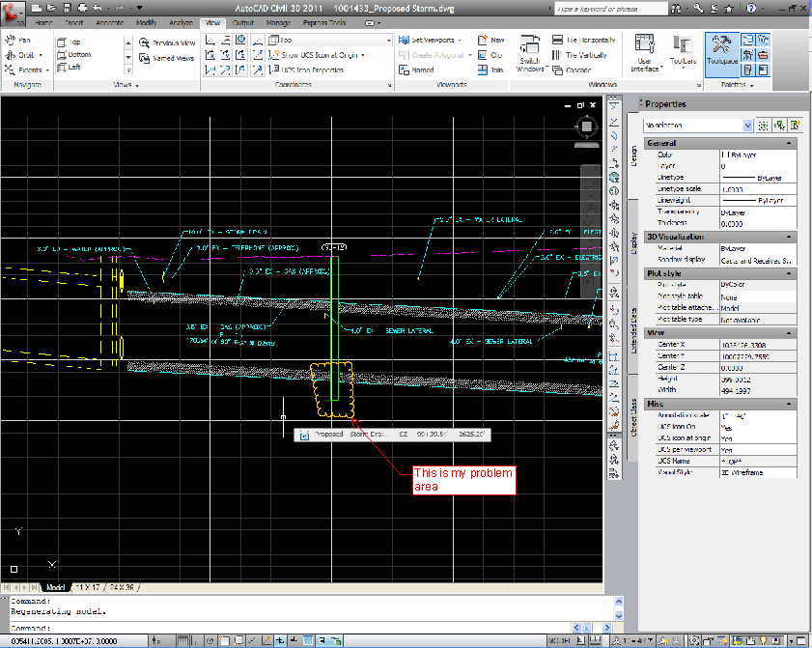Screen dimensions: 812x648
Task: Select the Display vertical tab in Properties
Action: [633, 241]
